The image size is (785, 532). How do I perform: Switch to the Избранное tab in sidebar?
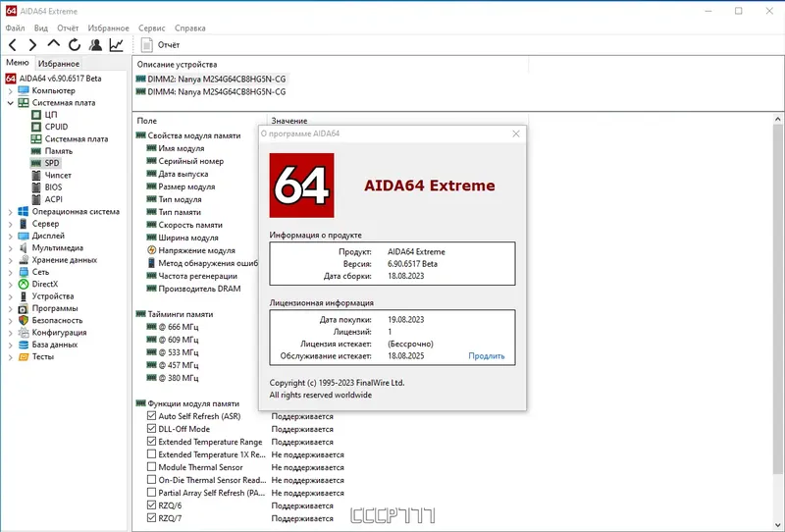tap(59, 64)
